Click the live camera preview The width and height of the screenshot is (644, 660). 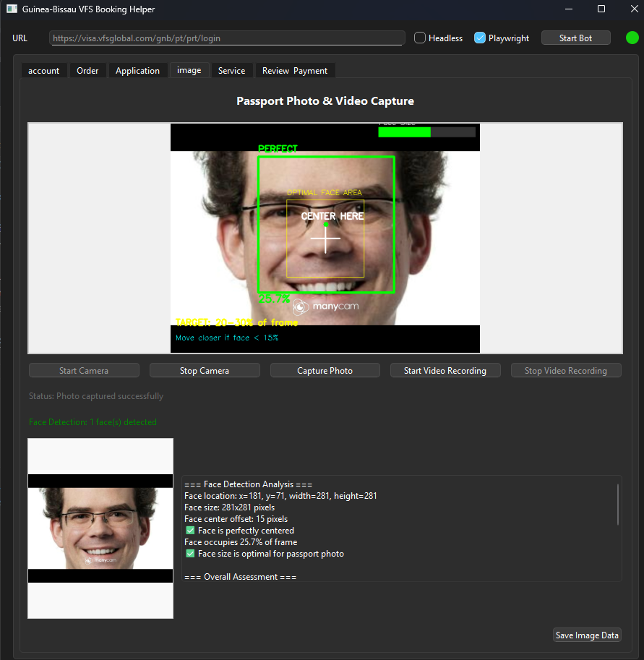point(325,239)
